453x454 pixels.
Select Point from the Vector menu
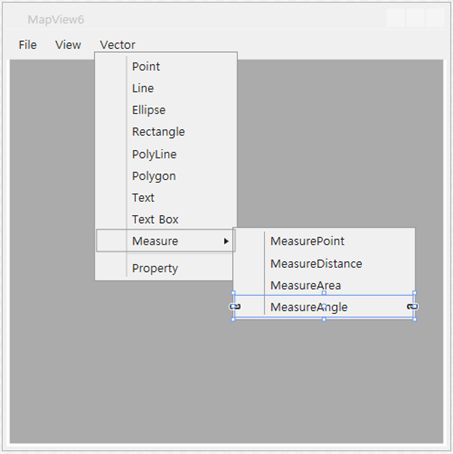click(166, 67)
